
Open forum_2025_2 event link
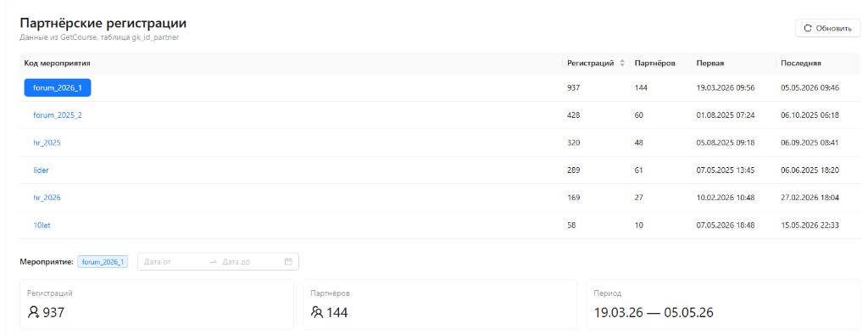58,115
